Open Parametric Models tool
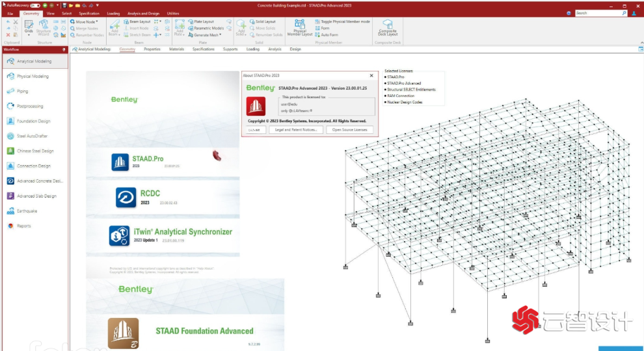This screenshot has width=644, height=351. click(206, 29)
